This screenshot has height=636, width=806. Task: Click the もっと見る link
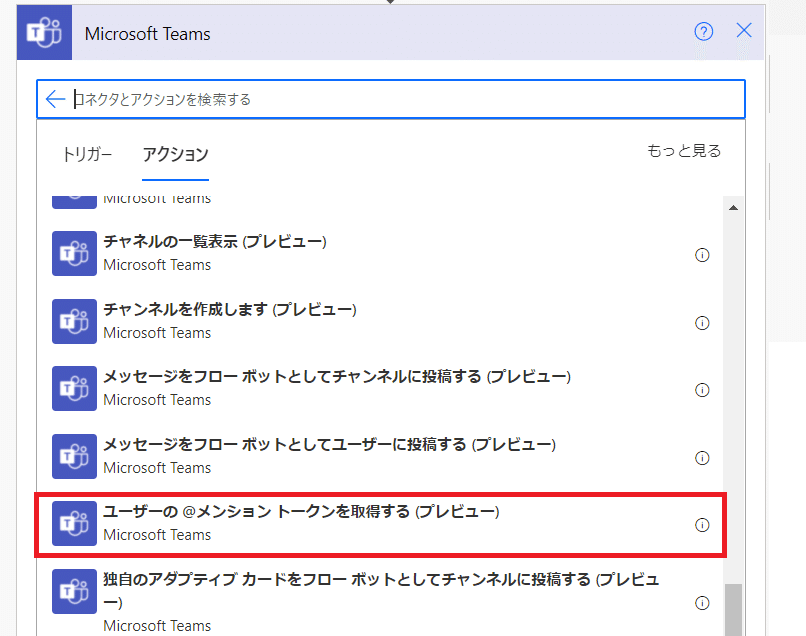click(684, 151)
